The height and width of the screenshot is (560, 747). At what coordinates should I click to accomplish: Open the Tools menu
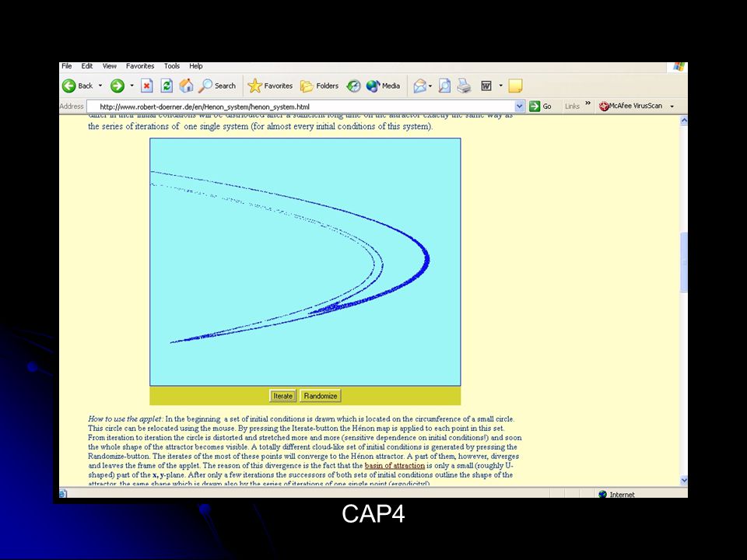172,66
